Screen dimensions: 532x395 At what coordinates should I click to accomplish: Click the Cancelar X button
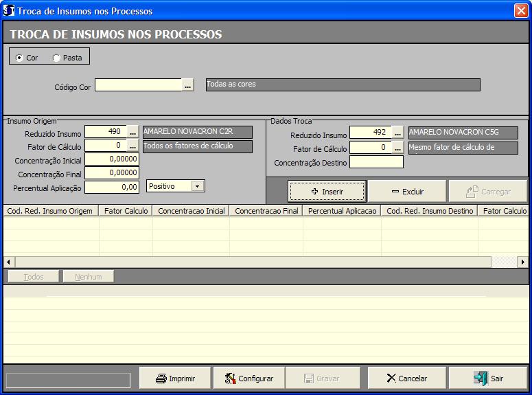coord(406,378)
